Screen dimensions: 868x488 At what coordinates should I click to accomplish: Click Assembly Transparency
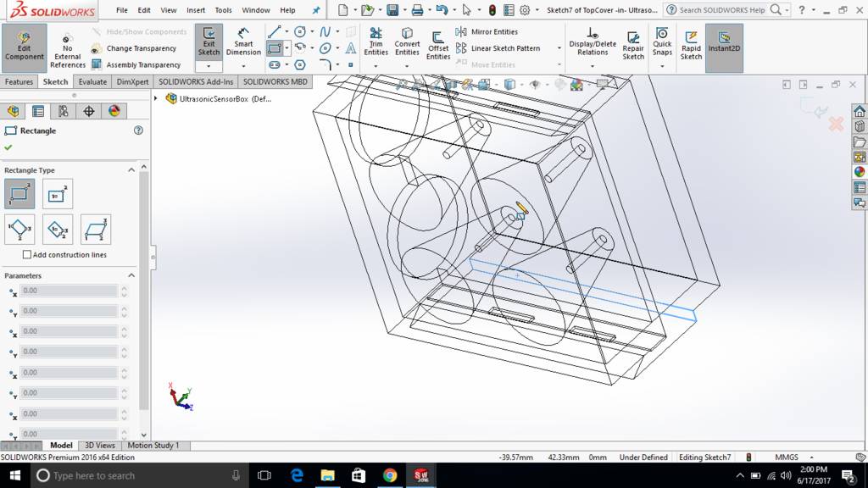[x=136, y=64]
